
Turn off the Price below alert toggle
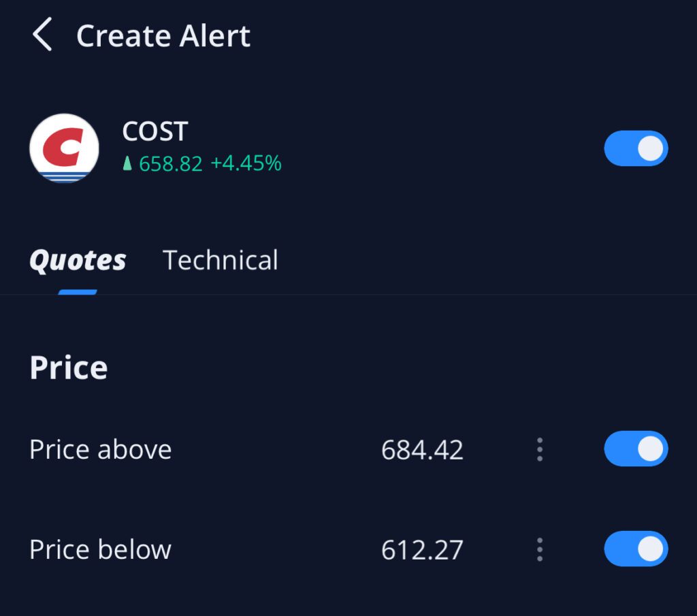tap(636, 549)
